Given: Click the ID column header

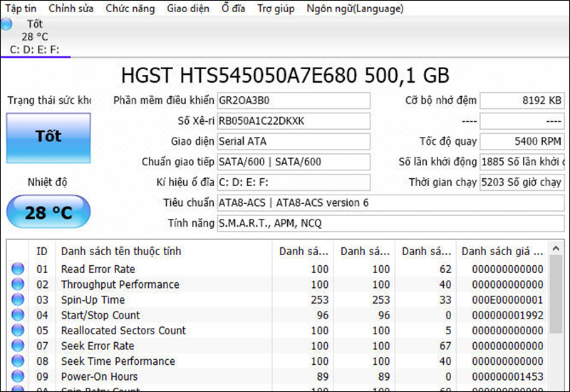Looking at the screenshot, I should [x=42, y=251].
